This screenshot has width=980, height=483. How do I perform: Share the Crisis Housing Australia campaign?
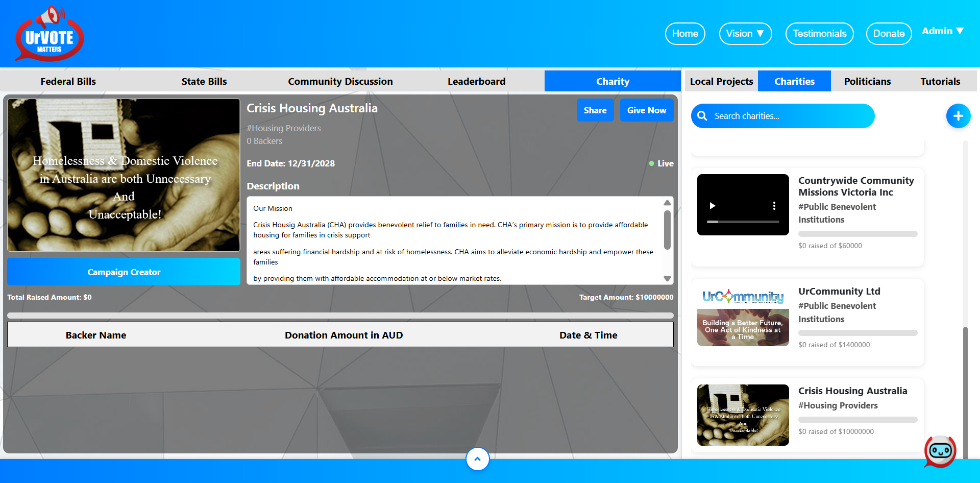point(595,110)
